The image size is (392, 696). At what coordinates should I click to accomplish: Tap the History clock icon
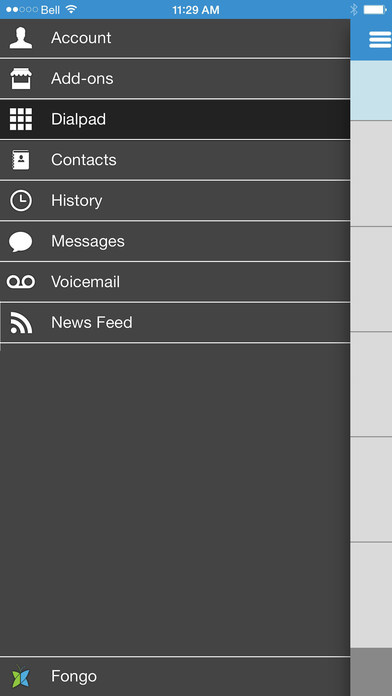click(x=21, y=201)
